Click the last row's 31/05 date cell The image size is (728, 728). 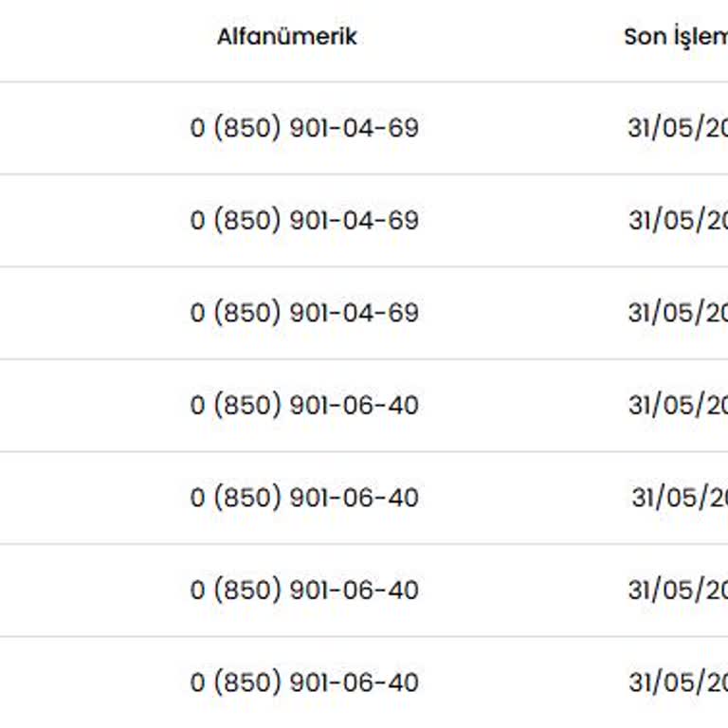pos(677,682)
